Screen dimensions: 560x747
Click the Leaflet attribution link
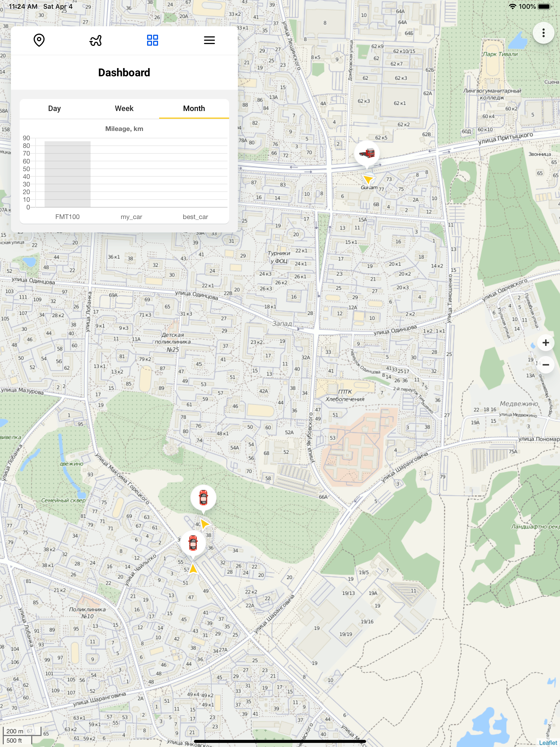[x=547, y=742]
